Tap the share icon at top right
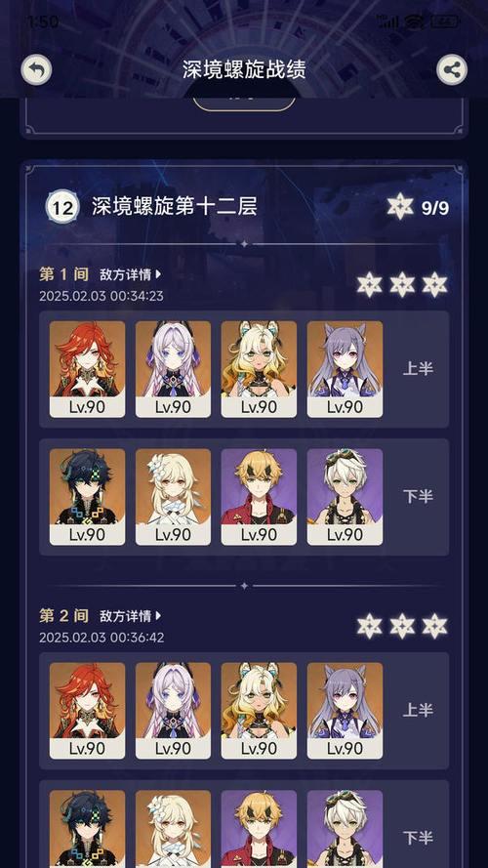 point(452,69)
